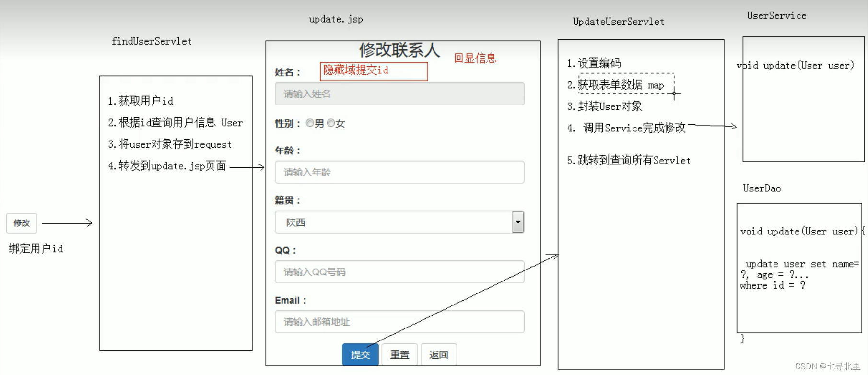The height and width of the screenshot is (375, 868).
Task: Click the 籍贯： label
Action: pyautogui.click(x=288, y=200)
